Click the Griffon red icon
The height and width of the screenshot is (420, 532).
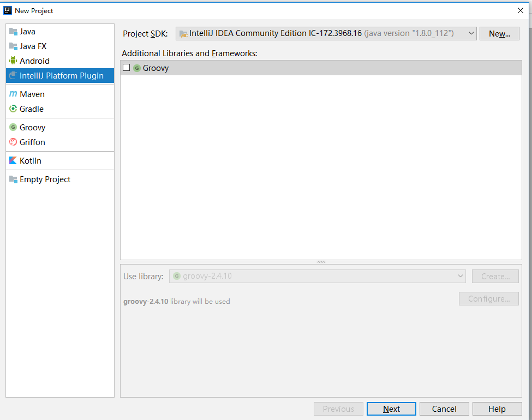pyautogui.click(x=13, y=142)
